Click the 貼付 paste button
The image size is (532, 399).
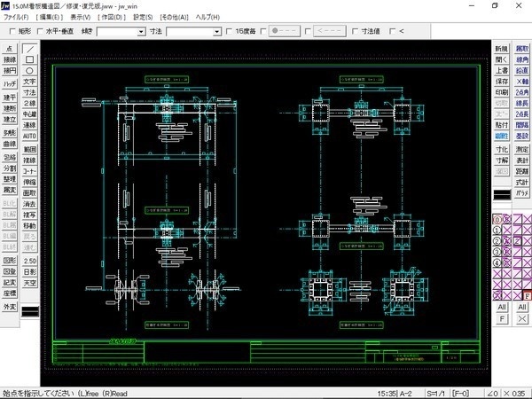(x=502, y=125)
